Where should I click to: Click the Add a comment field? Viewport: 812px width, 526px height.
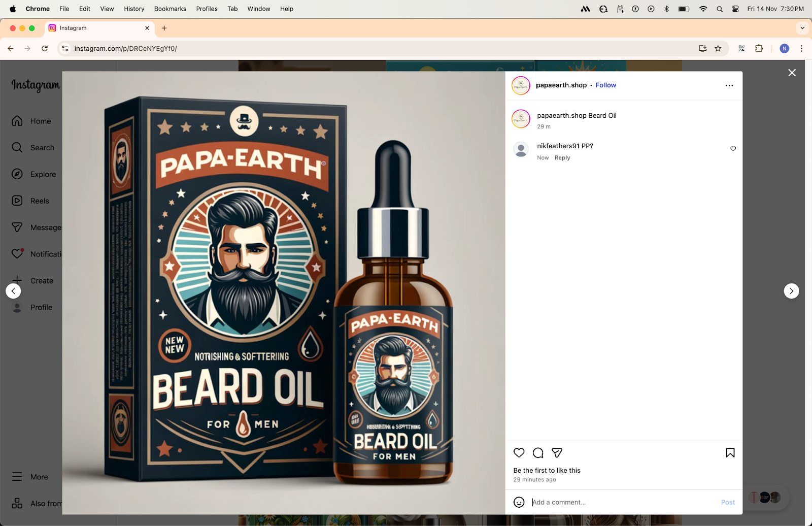pyautogui.click(x=624, y=502)
